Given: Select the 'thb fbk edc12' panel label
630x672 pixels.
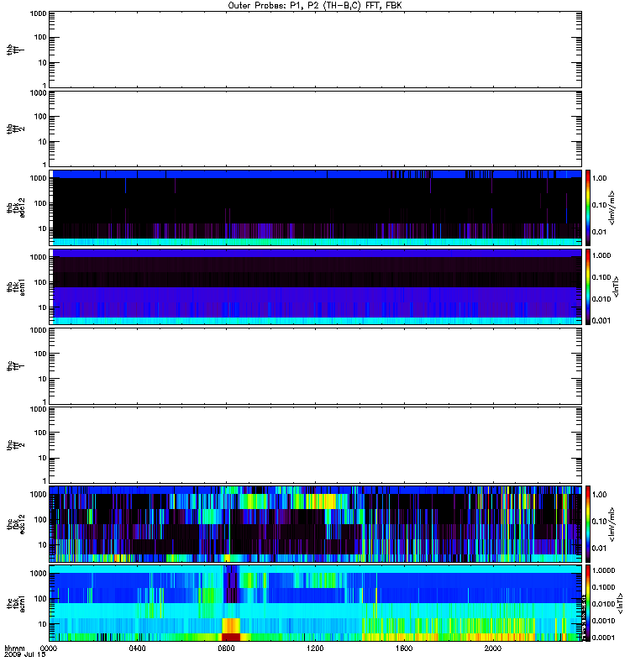Looking at the screenshot, I should pyautogui.click(x=15, y=207).
